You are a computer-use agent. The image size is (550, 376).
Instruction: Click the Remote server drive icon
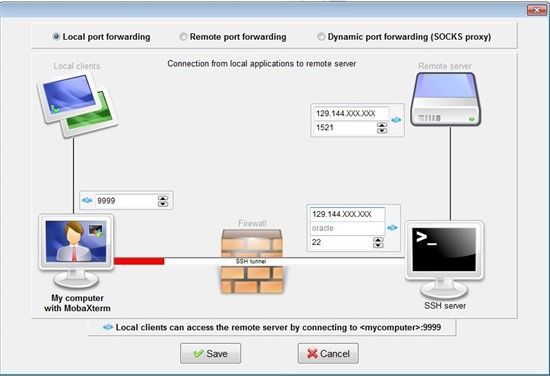[446, 99]
